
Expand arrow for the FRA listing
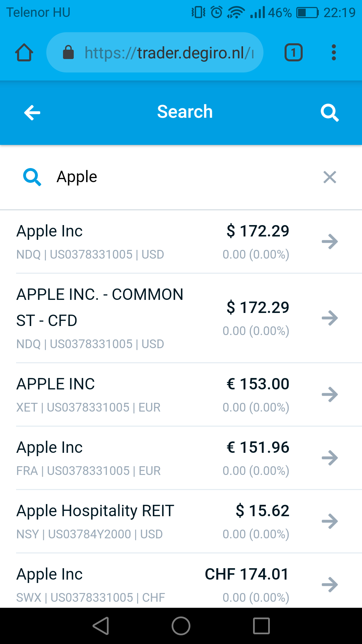(x=329, y=458)
